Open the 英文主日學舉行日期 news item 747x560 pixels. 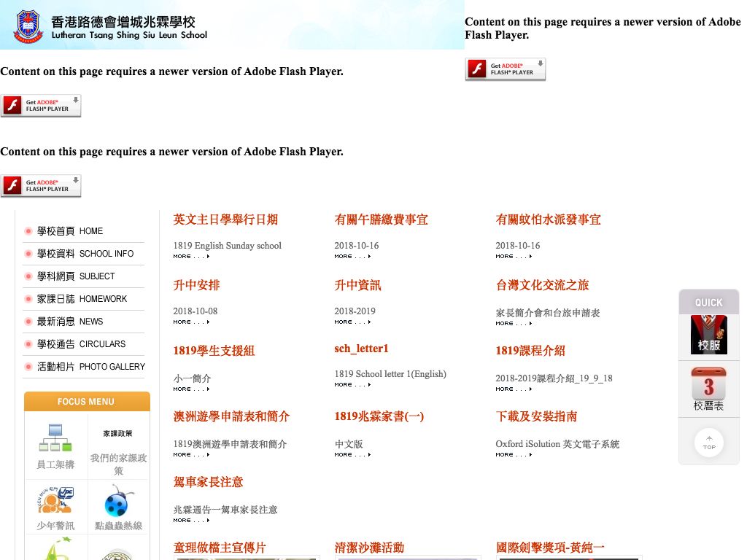(227, 219)
